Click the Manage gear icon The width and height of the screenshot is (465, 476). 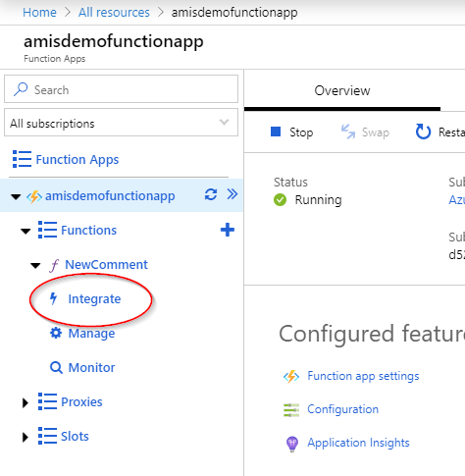click(x=56, y=333)
